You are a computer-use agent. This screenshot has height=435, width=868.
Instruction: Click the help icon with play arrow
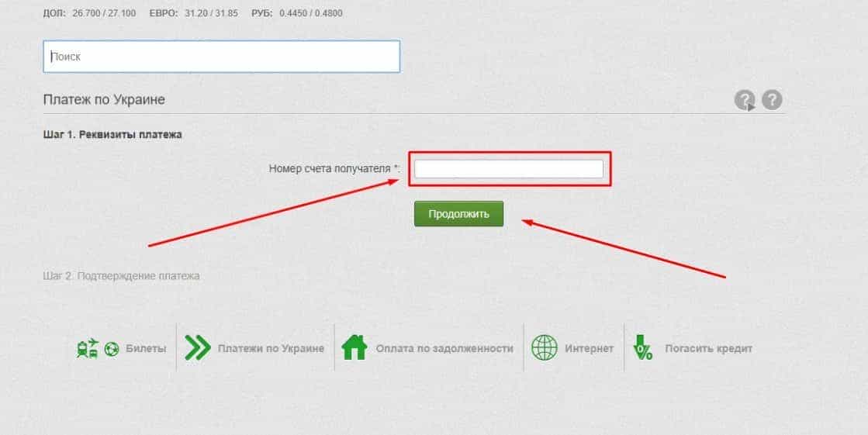point(745,100)
